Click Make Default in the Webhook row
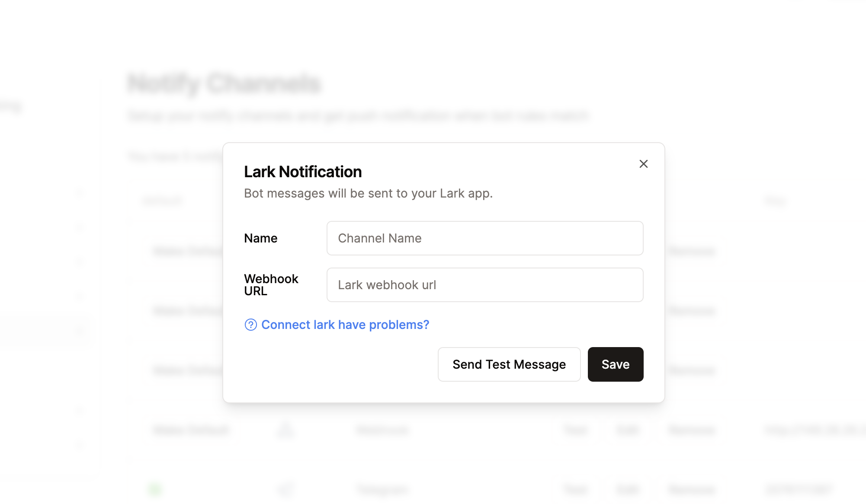Screen dimensions: 866x504 (191, 430)
